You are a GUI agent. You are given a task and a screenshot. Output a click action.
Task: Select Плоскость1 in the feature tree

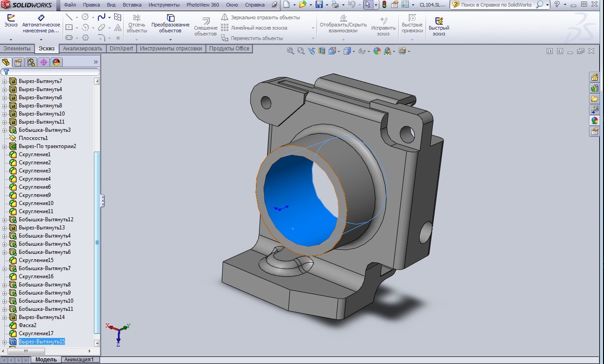pos(33,138)
